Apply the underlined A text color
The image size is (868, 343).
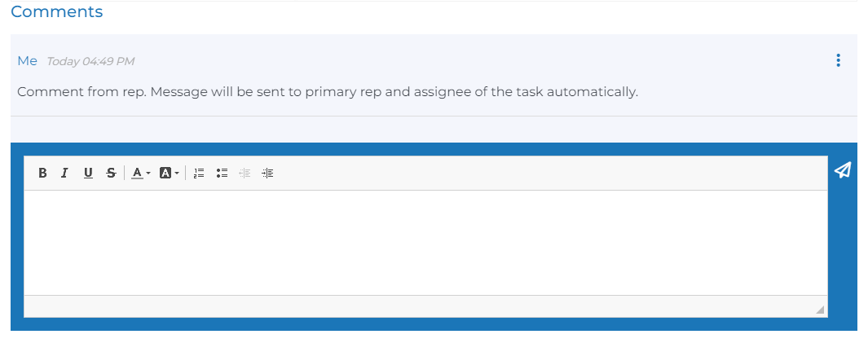click(x=137, y=173)
